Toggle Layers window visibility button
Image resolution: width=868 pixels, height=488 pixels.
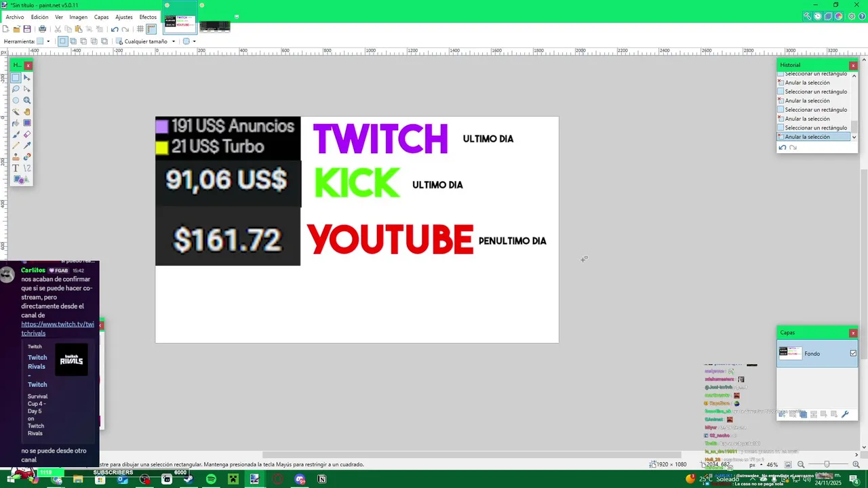click(x=828, y=16)
